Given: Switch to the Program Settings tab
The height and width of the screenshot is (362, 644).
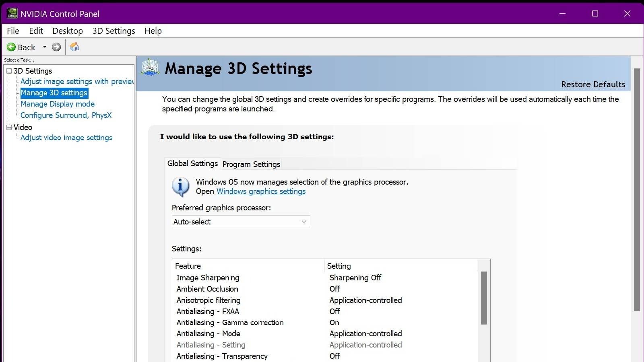Looking at the screenshot, I should 251,164.
